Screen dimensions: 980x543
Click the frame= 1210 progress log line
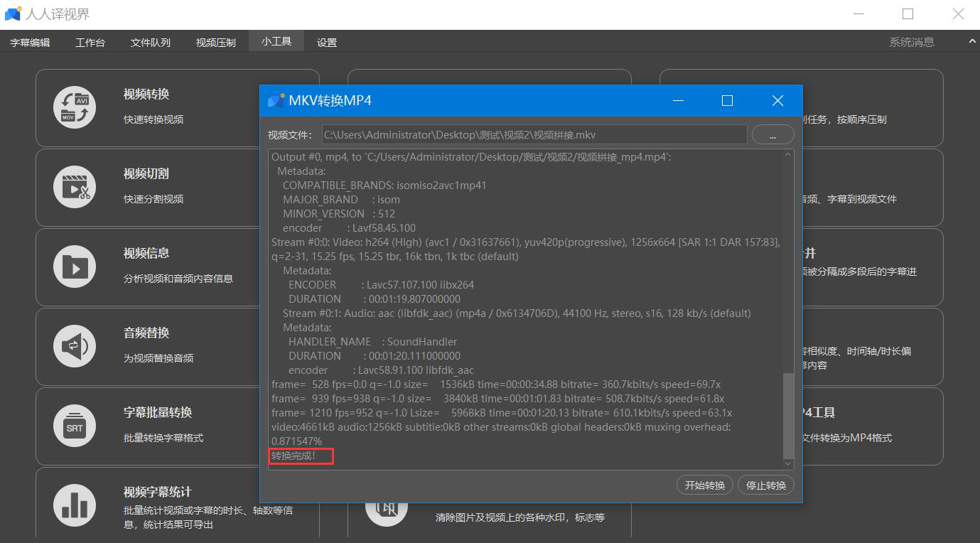pos(502,413)
